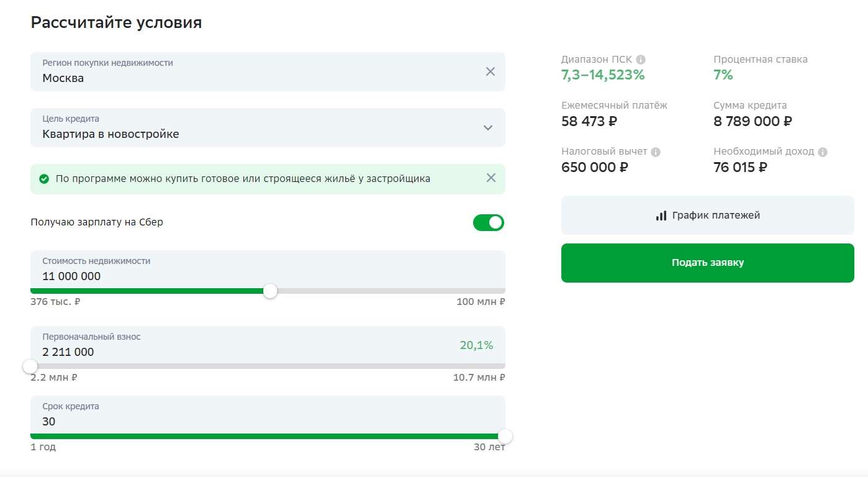The width and height of the screenshot is (868, 477).
Task: Toggle the Получаю зарплату на Сбер switch
Action: pyautogui.click(x=489, y=222)
